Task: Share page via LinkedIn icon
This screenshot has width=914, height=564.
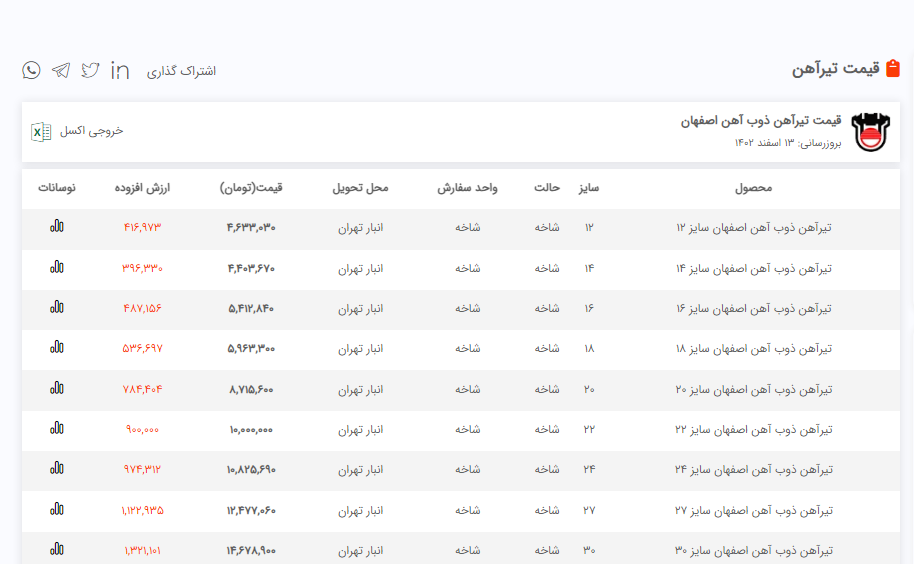Action: [120, 70]
